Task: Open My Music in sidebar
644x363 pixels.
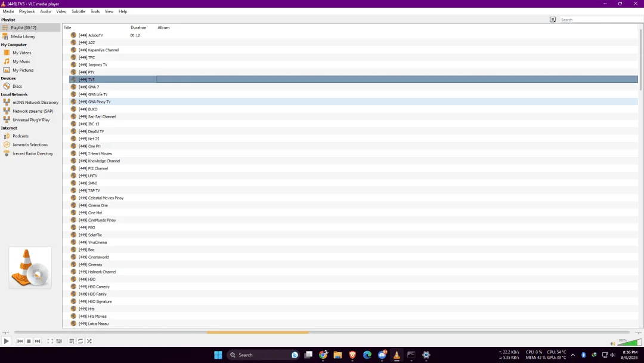Action: [x=30, y=61]
